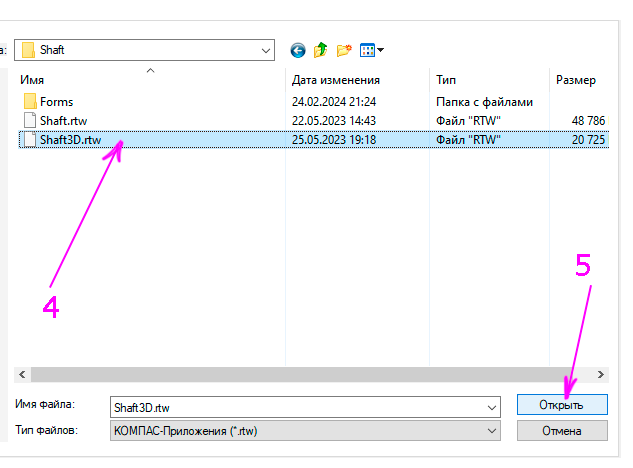Focus the Имя файла input field
633x468 pixels.
[x=297, y=407]
